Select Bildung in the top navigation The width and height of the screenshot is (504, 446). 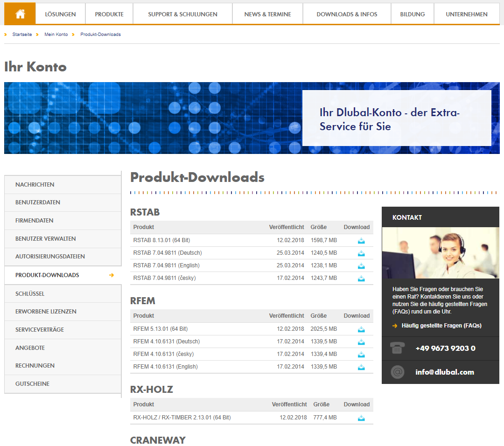(x=412, y=14)
